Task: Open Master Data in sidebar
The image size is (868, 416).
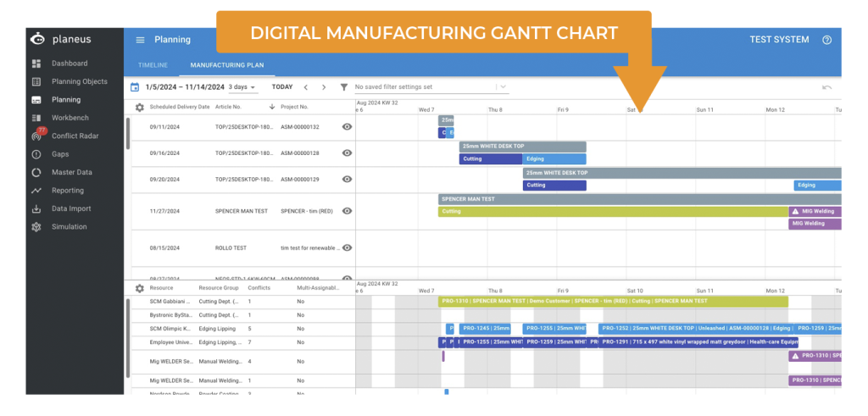Action: 72,172
